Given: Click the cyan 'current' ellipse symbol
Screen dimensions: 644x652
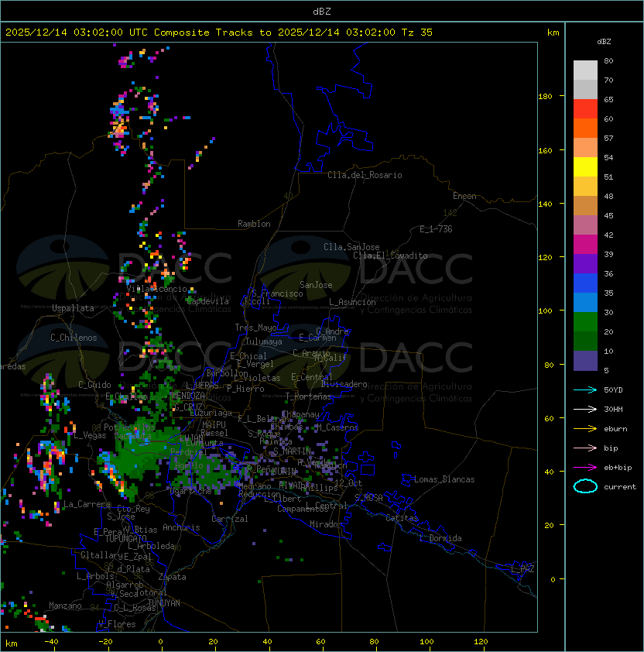Looking at the screenshot, I should click(585, 486).
